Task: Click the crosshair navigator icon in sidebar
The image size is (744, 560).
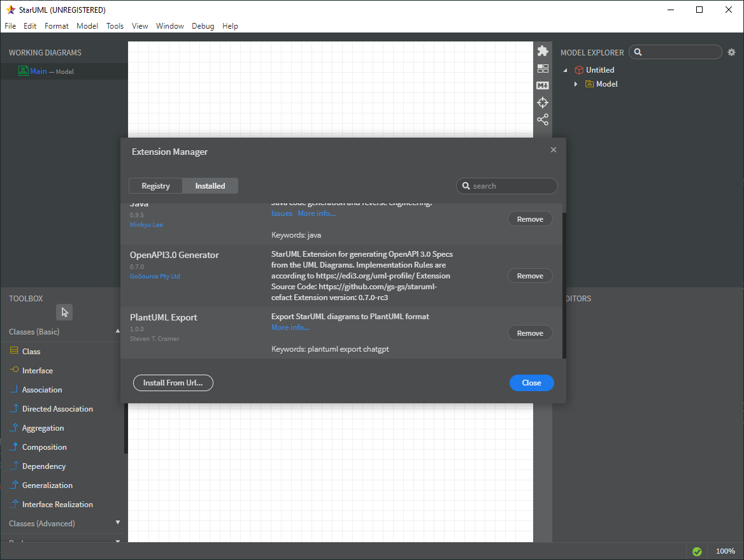Action: [x=542, y=103]
